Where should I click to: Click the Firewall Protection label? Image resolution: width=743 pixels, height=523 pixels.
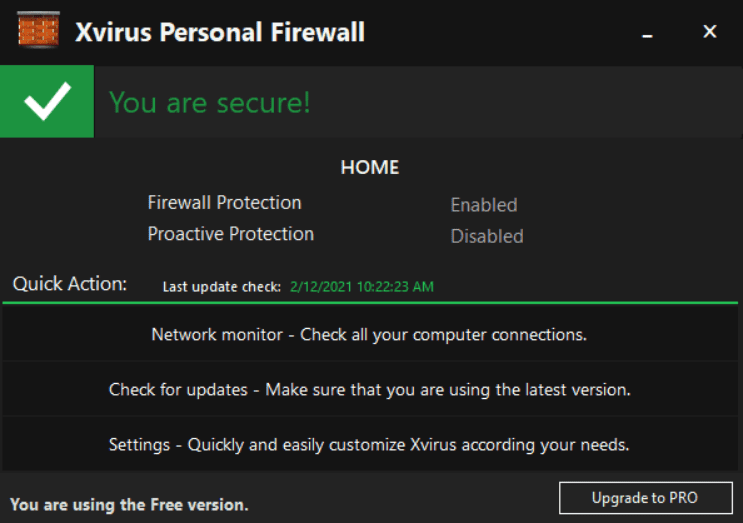[224, 203]
